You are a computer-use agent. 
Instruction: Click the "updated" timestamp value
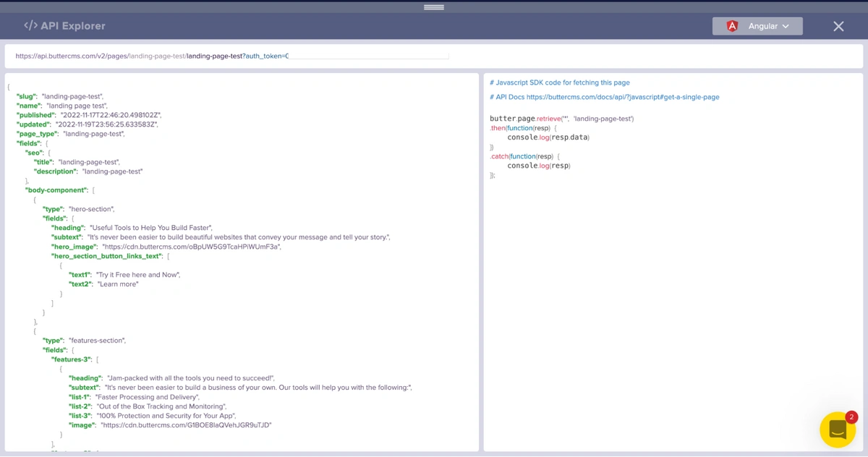106,124
